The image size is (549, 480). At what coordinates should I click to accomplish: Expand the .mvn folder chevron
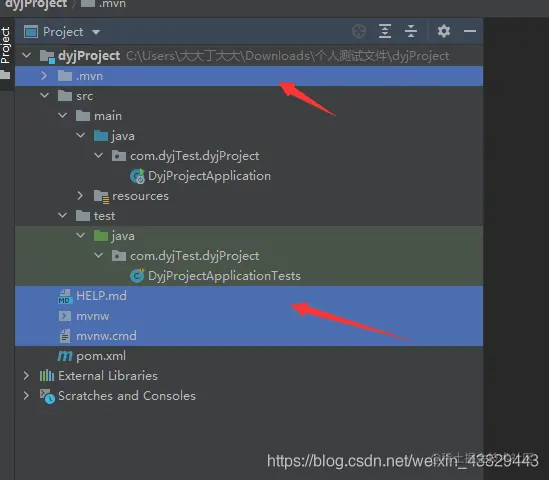pyautogui.click(x=44, y=76)
